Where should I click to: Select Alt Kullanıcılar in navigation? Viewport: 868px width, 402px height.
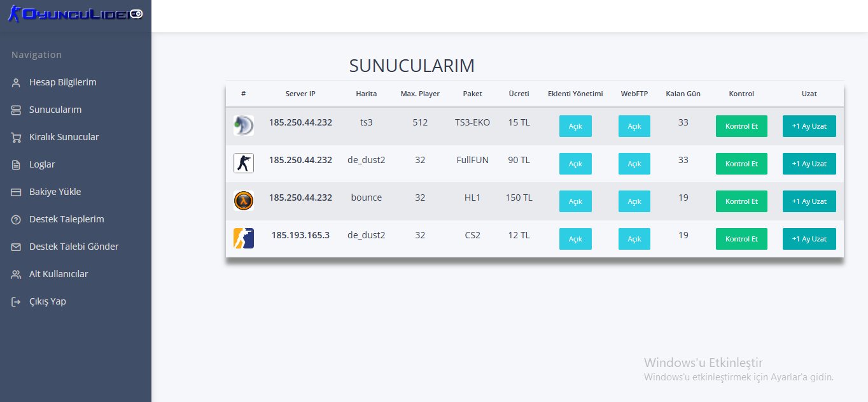(x=59, y=274)
